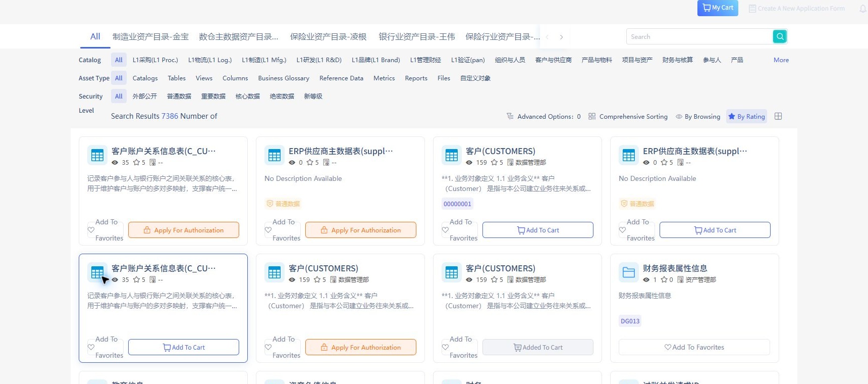Open the 财务报表属性信息 card title

click(675, 268)
